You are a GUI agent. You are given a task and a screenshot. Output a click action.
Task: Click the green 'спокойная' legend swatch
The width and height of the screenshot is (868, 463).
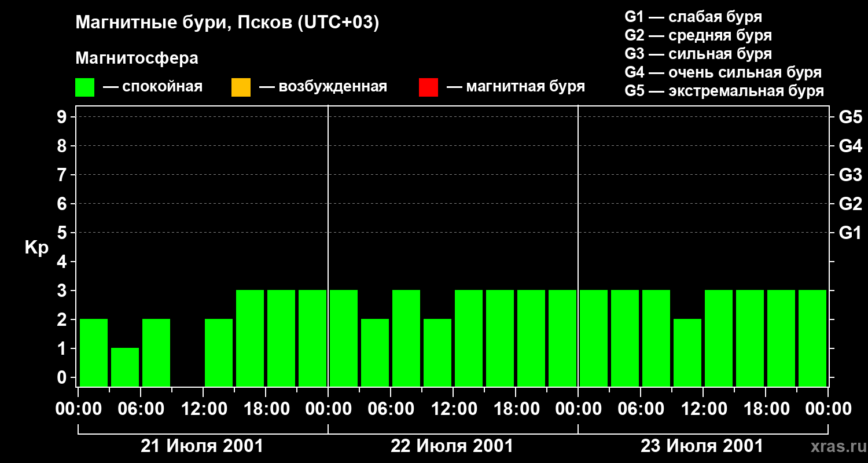point(84,87)
